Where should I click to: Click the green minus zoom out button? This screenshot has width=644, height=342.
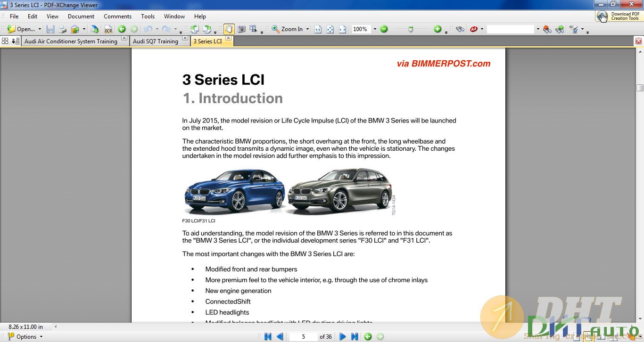click(x=384, y=29)
